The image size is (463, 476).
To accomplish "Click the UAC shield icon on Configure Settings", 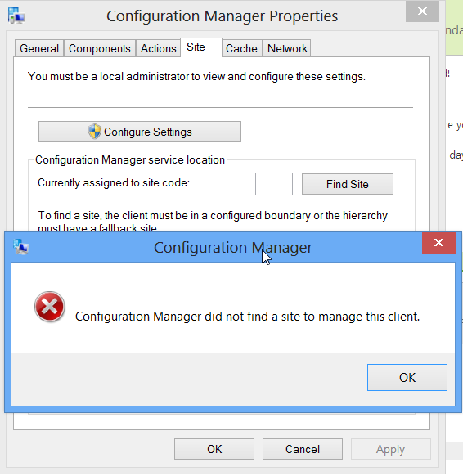I will click(x=95, y=132).
